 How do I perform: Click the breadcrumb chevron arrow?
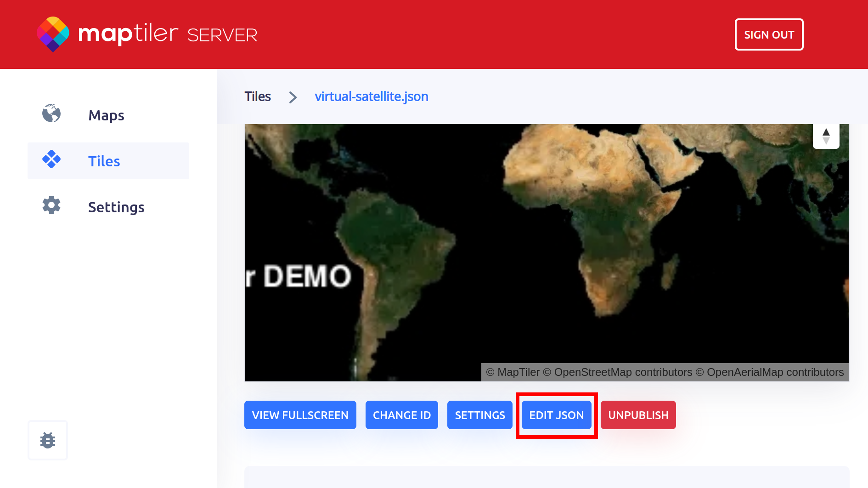pyautogui.click(x=293, y=97)
